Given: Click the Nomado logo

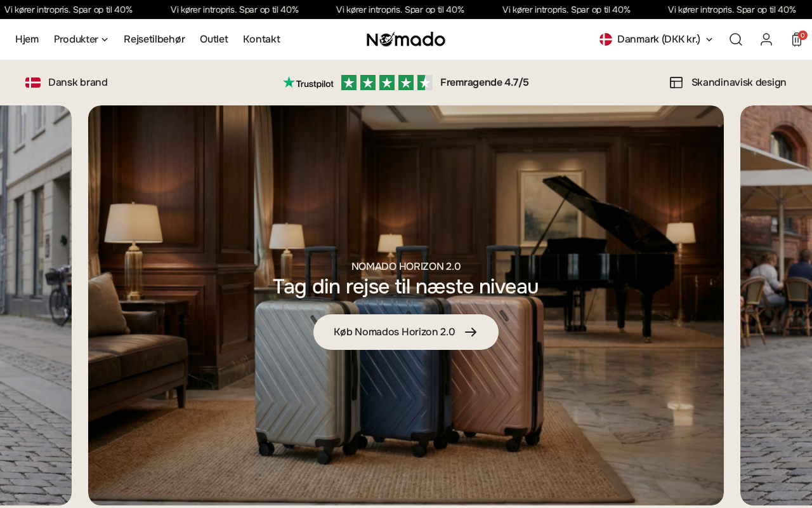Looking at the screenshot, I should [x=406, y=39].
